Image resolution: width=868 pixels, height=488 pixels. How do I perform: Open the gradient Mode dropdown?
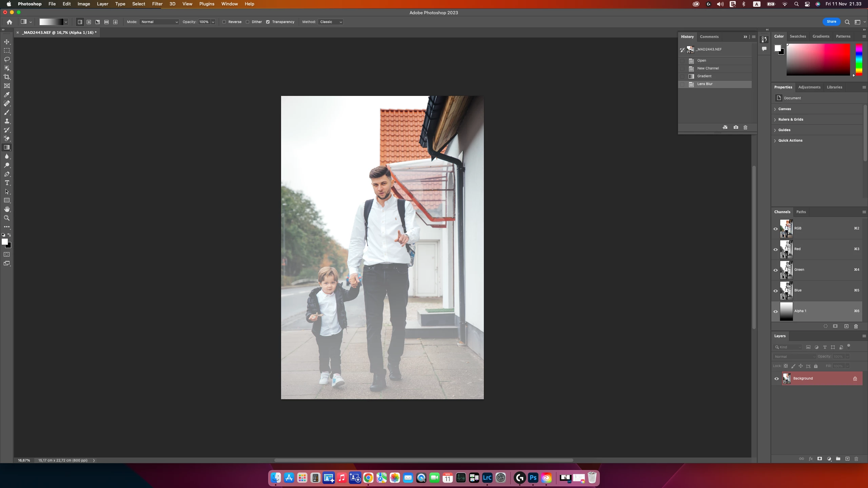click(x=159, y=22)
